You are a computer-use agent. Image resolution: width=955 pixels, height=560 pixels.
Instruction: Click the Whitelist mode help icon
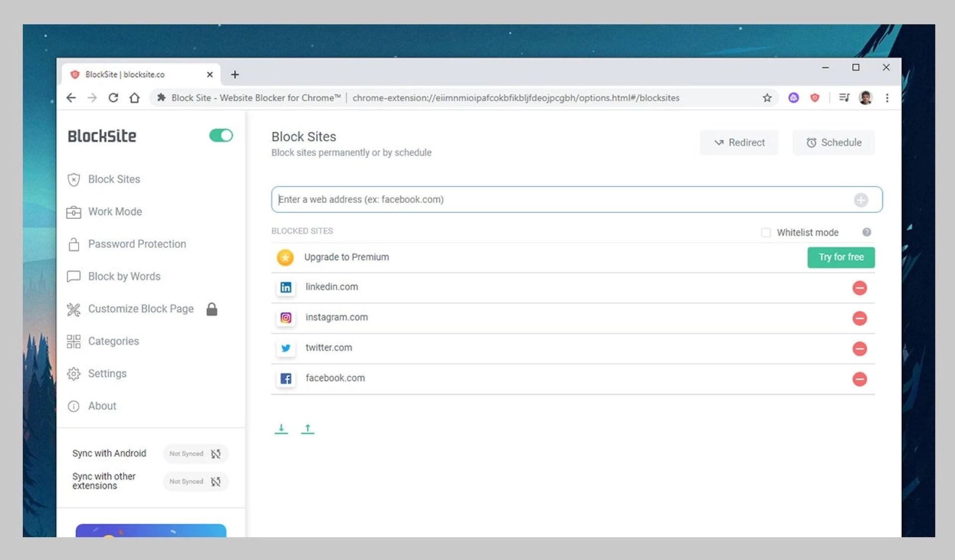[x=866, y=232]
